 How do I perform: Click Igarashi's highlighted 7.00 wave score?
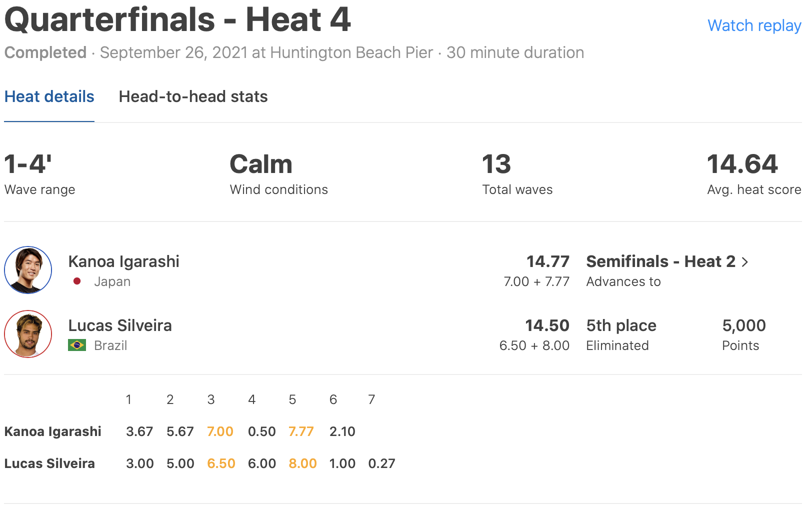click(x=220, y=431)
